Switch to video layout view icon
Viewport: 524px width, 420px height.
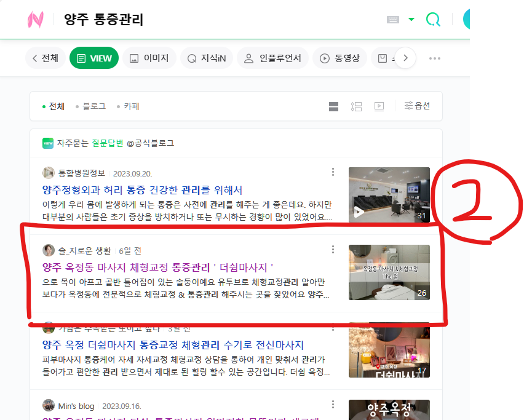[379, 106]
